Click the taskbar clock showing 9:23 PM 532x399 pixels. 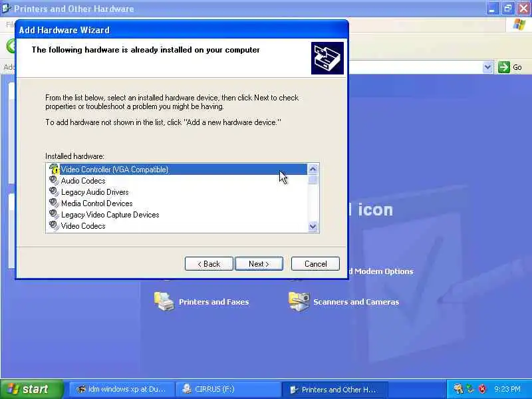click(507, 389)
